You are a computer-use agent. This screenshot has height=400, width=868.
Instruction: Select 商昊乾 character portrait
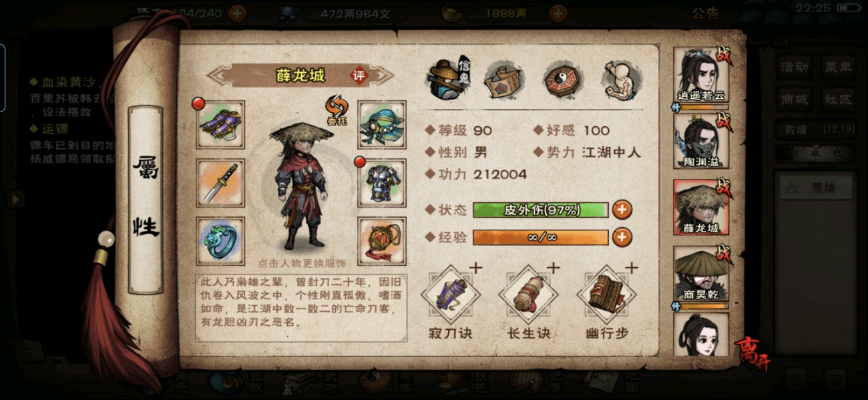tap(700, 274)
